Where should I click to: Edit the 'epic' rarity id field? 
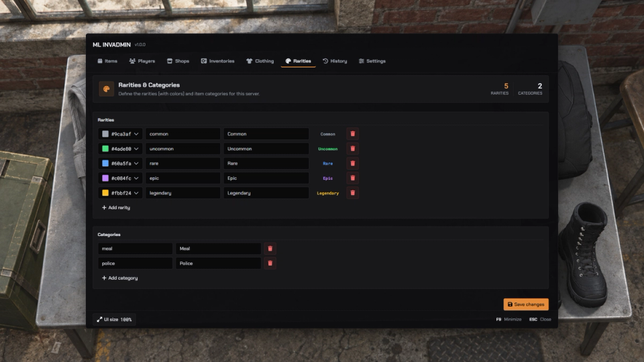182,178
